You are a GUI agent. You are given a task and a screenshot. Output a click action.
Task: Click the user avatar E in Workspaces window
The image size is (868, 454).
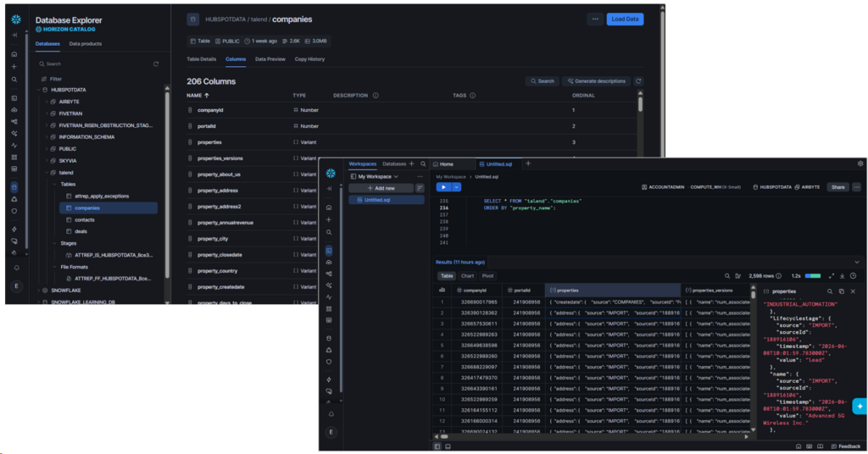click(x=331, y=433)
